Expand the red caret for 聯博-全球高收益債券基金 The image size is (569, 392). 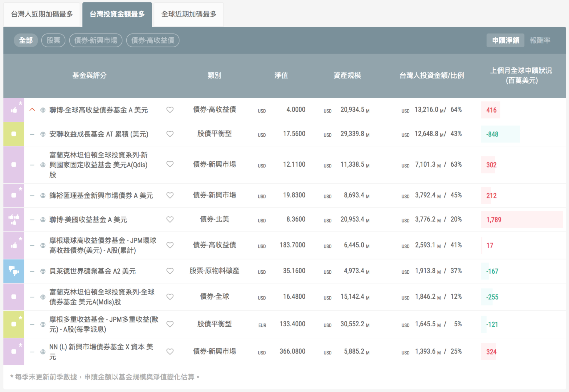(x=32, y=110)
